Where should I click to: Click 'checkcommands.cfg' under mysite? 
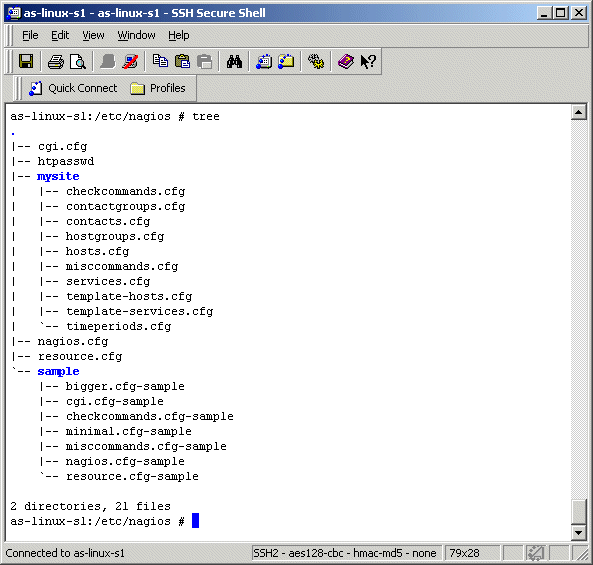(x=126, y=191)
